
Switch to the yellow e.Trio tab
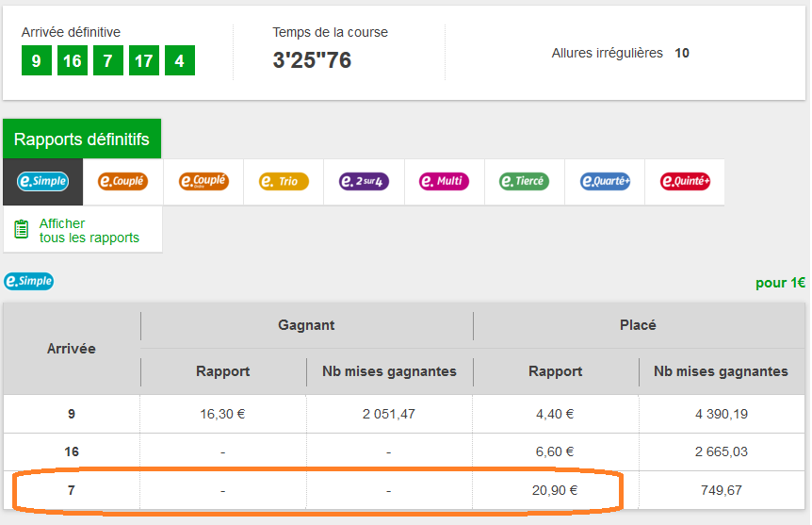point(284,181)
